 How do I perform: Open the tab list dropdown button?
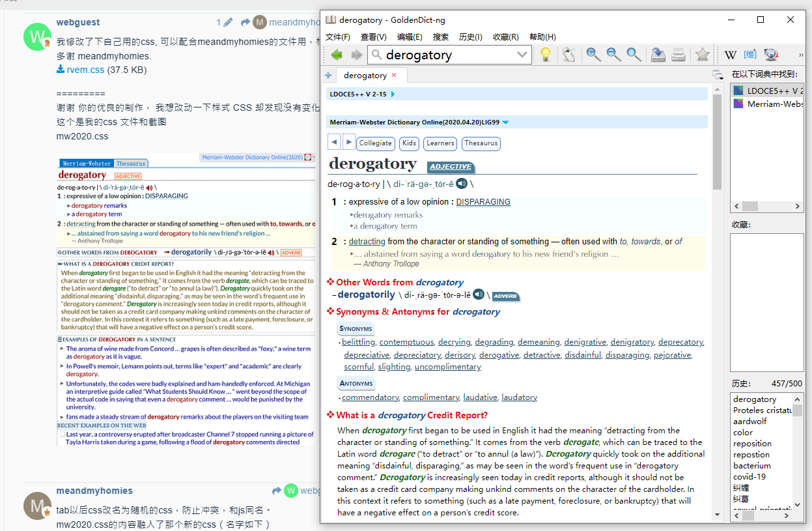pos(718,76)
